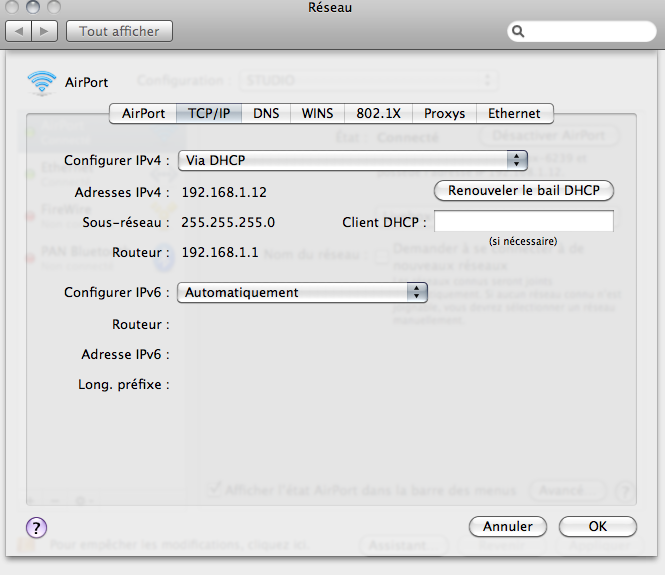Image resolution: width=665 pixels, height=575 pixels.
Task: Select the TCP/IP tab
Action: click(209, 114)
